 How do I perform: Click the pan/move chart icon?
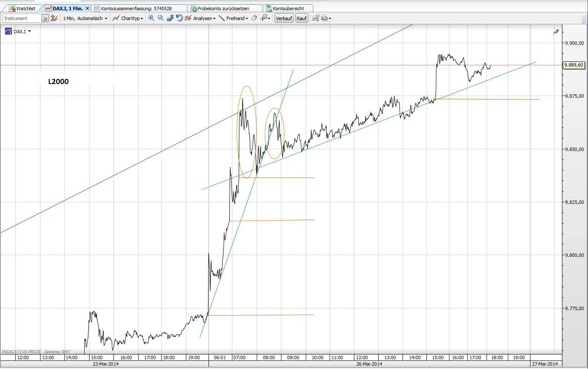tap(171, 18)
